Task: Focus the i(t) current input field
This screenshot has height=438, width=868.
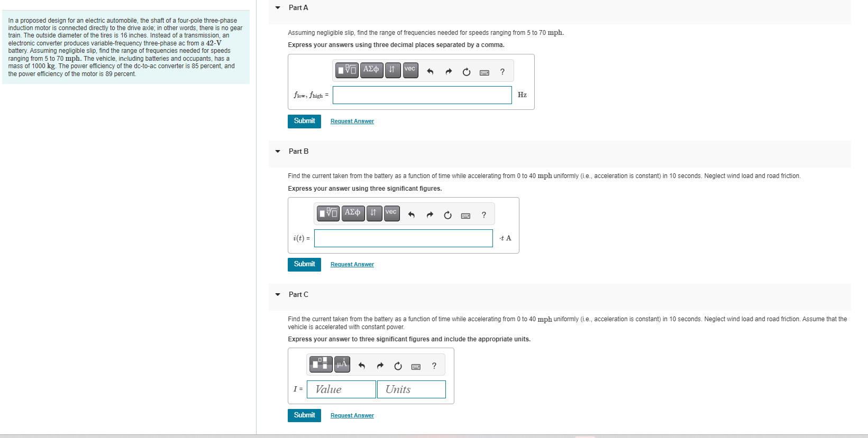Action: point(404,238)
